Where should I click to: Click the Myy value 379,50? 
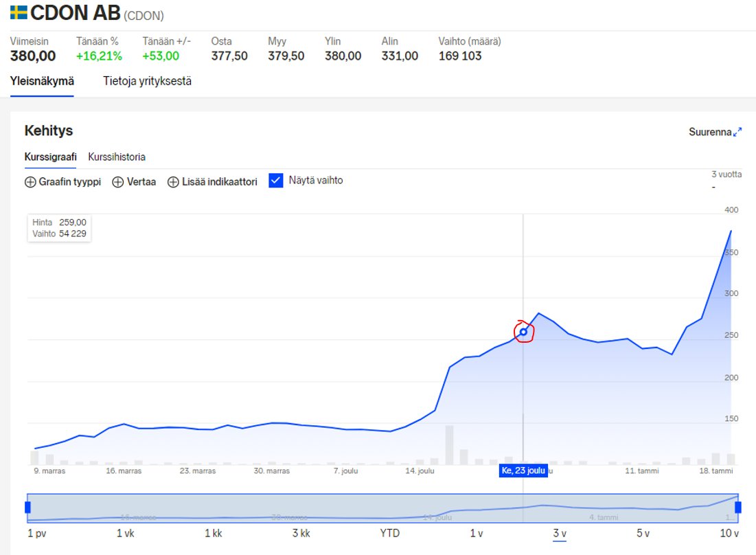point(286,56)
